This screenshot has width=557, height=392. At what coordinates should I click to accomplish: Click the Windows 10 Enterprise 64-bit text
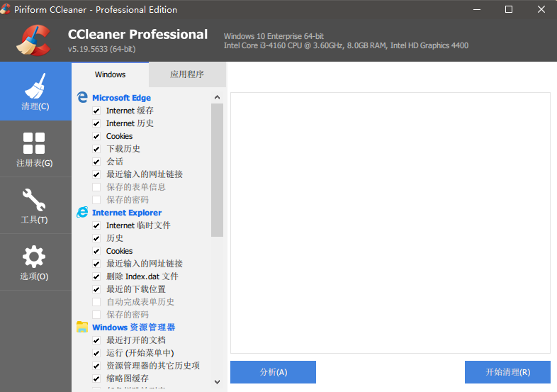[274, 36]
